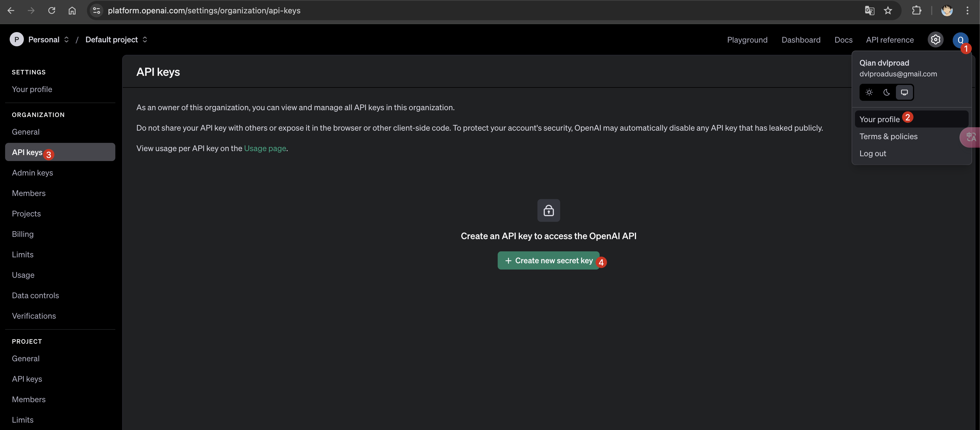
Task: Open the Verifications page
Action: (x=60, y=316)
